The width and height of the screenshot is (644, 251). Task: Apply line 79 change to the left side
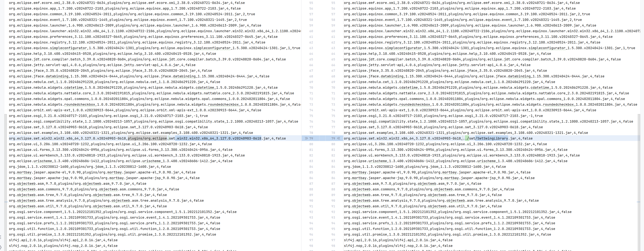coord(339,138)
